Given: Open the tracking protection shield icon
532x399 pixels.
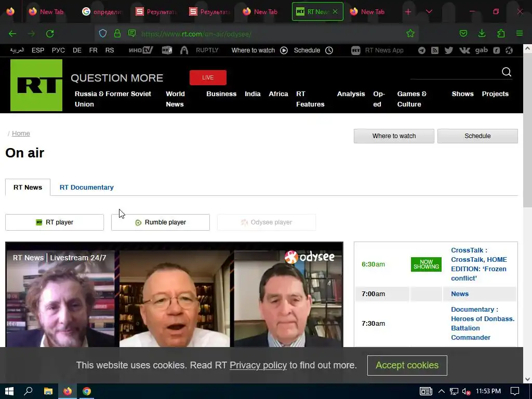Looking at the screenshot, I should click(x=103, y=33).
